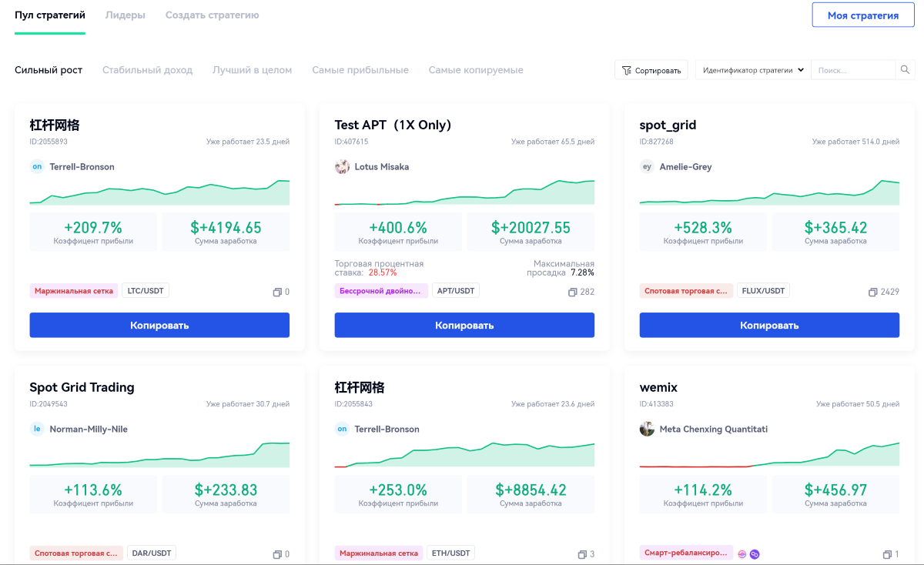
Task: Click the $+20027.55 earnings value
Action: point(531,228)
